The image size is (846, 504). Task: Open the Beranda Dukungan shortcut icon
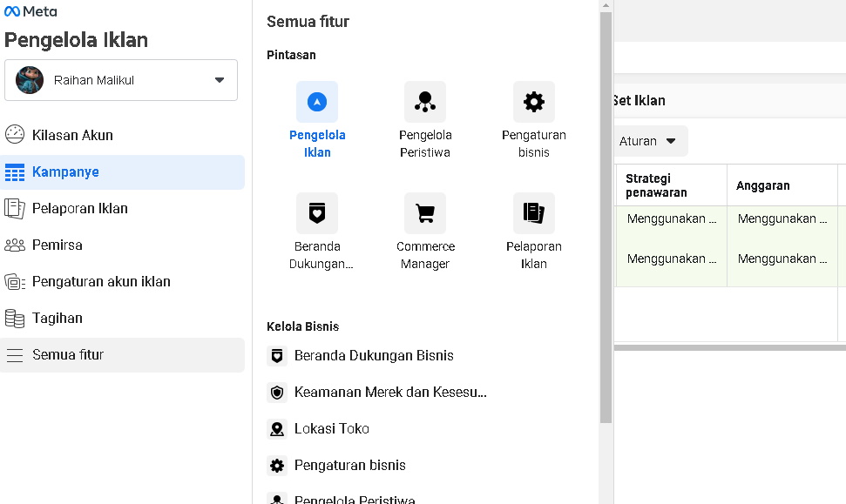point(317,213)
